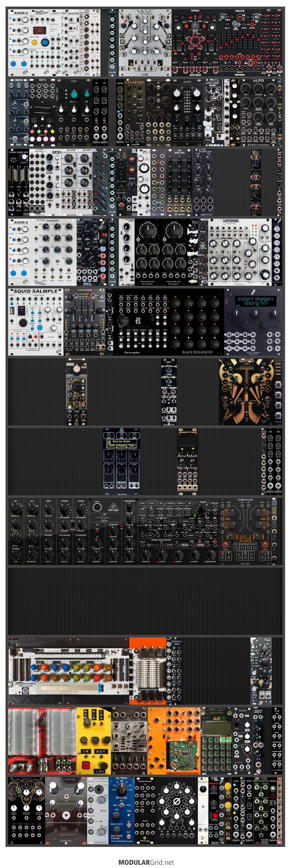293x868 pixels.
Task: Open the Lifeforms system interface module
Action: (240, 252)
